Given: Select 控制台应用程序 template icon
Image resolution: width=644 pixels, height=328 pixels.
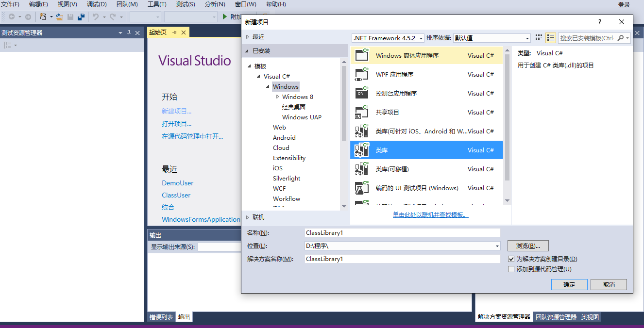Looking at the screenshot, I should point(362,93).
